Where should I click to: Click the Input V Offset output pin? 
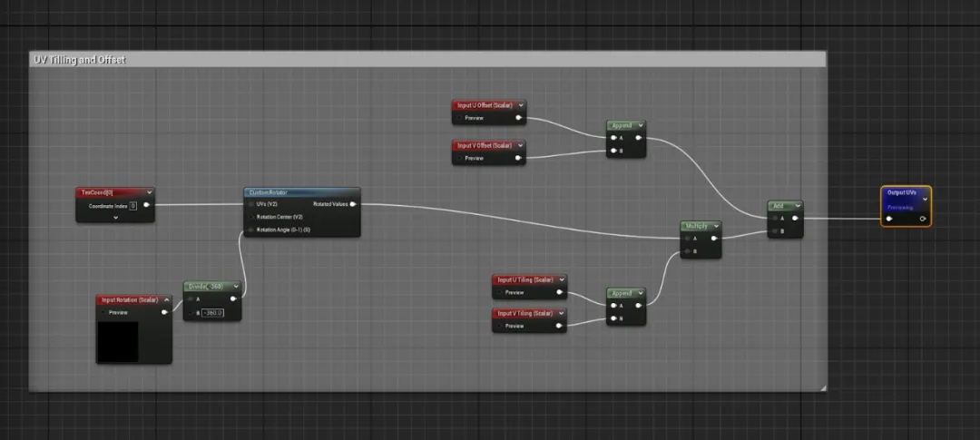pyautogui.click(x=519, y=158)
